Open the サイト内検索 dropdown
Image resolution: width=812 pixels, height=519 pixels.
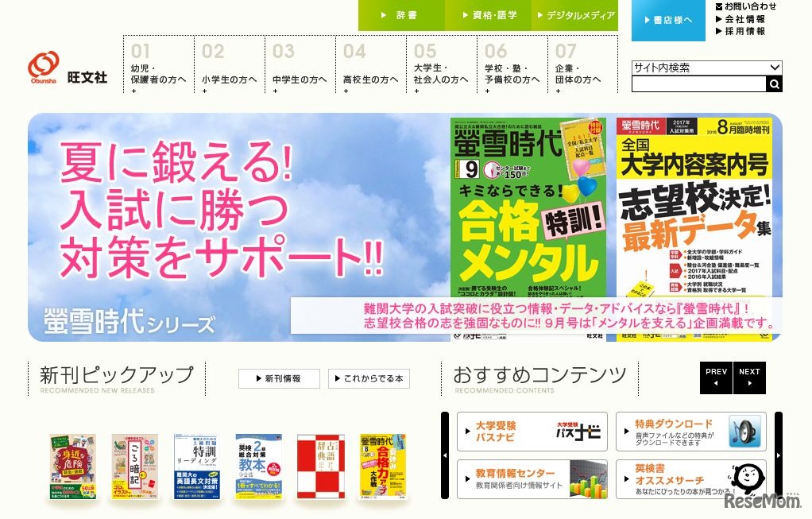tap(707, 68)
